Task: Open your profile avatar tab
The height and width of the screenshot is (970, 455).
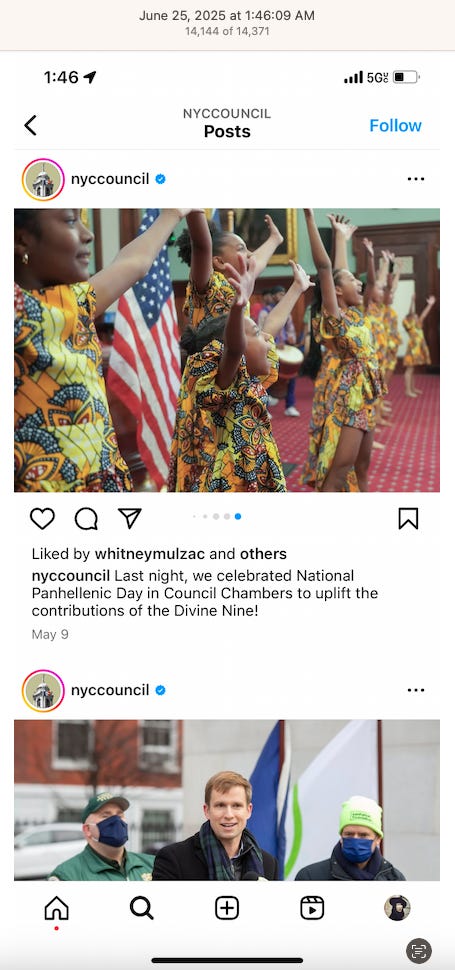Action: [397, 908]
